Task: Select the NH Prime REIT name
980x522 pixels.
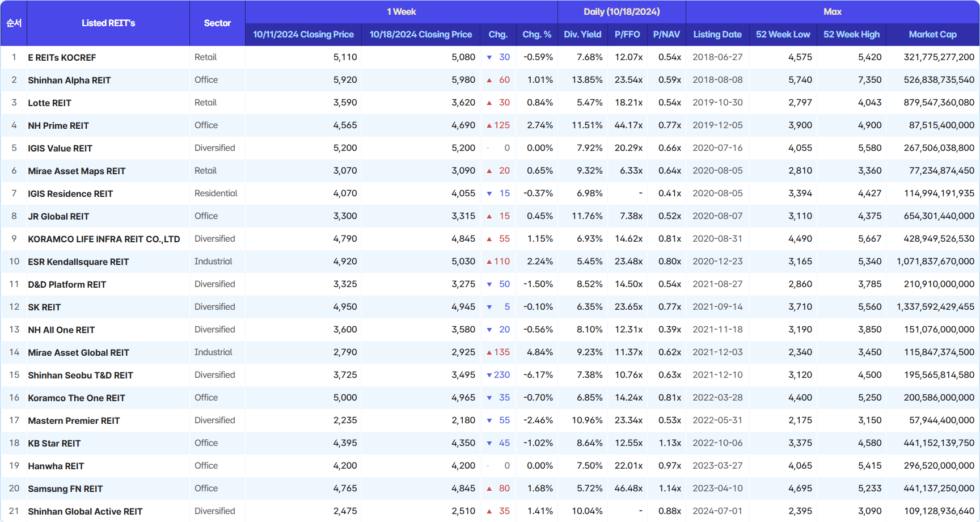Action: 58,125
